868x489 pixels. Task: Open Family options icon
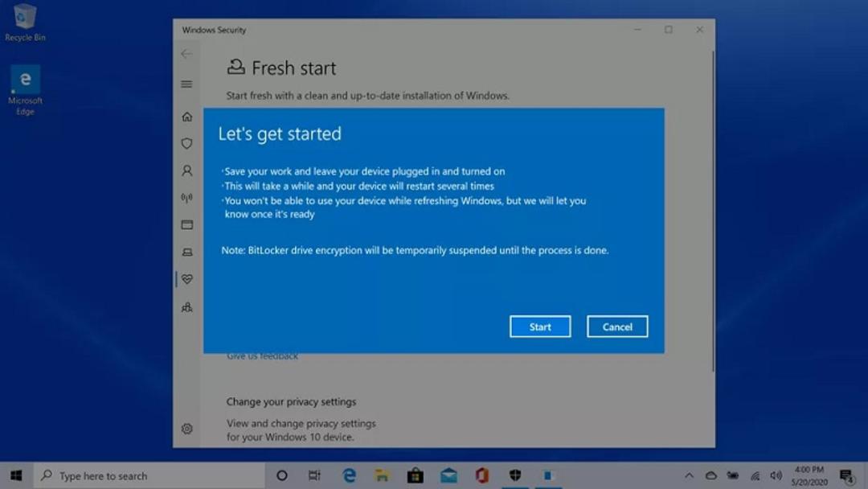coord(187,306)
